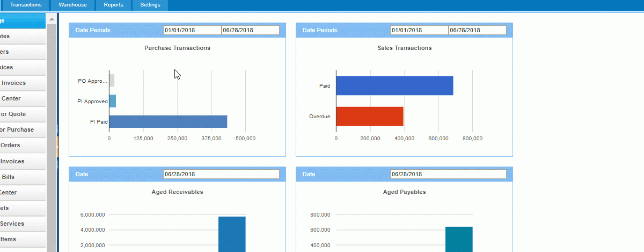
Task: Click the 'PI Approved' axis label
Action: tap(93, 102)
